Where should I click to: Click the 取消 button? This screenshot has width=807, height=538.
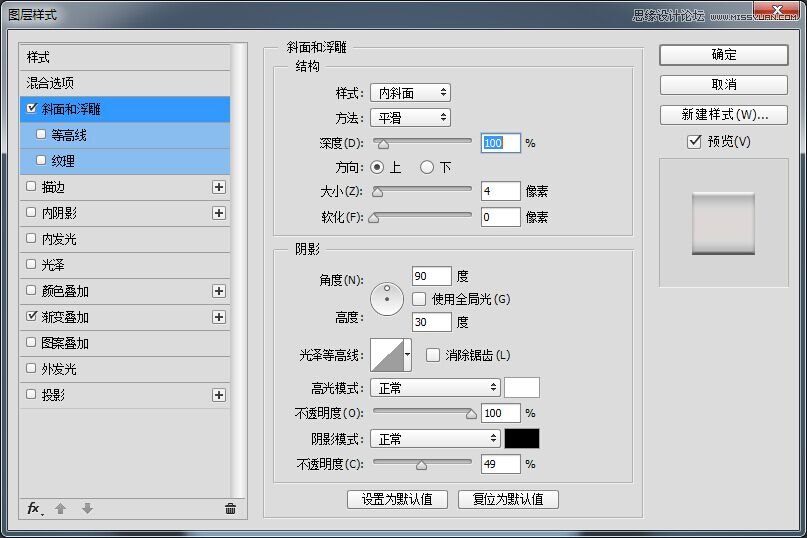[x=724, y=84]
